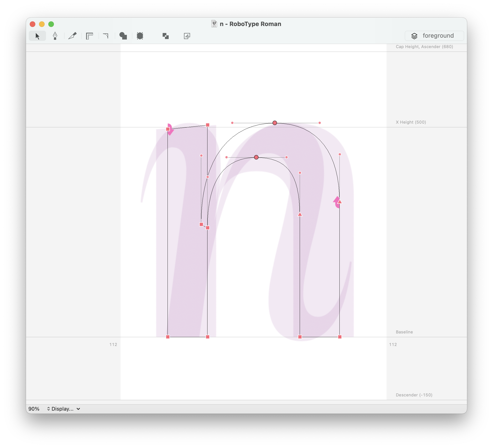The height and width of the screenshot is (448, 493).
Task: Select the smooth point on inner arch
Action: coord(256,157)
